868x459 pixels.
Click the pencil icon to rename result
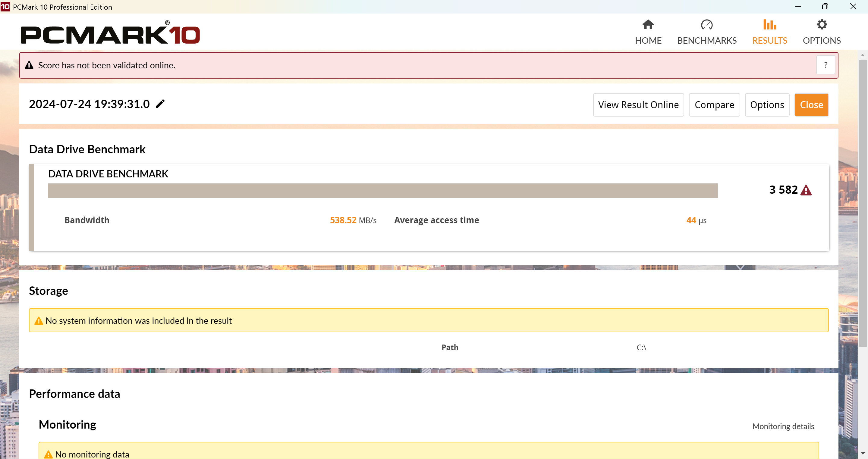160,104
